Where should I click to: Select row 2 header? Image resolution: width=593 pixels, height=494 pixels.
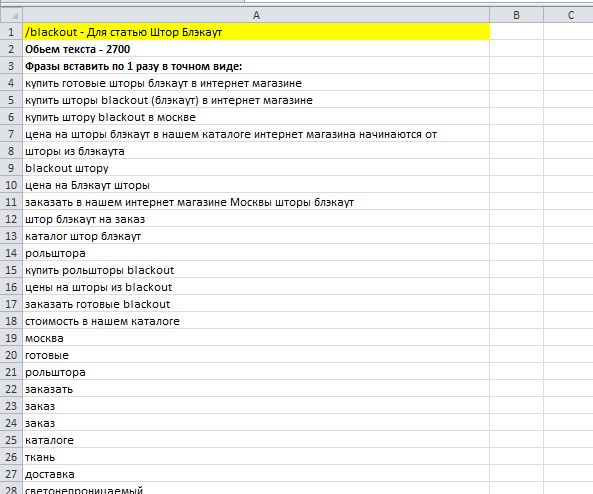(11, 49)
